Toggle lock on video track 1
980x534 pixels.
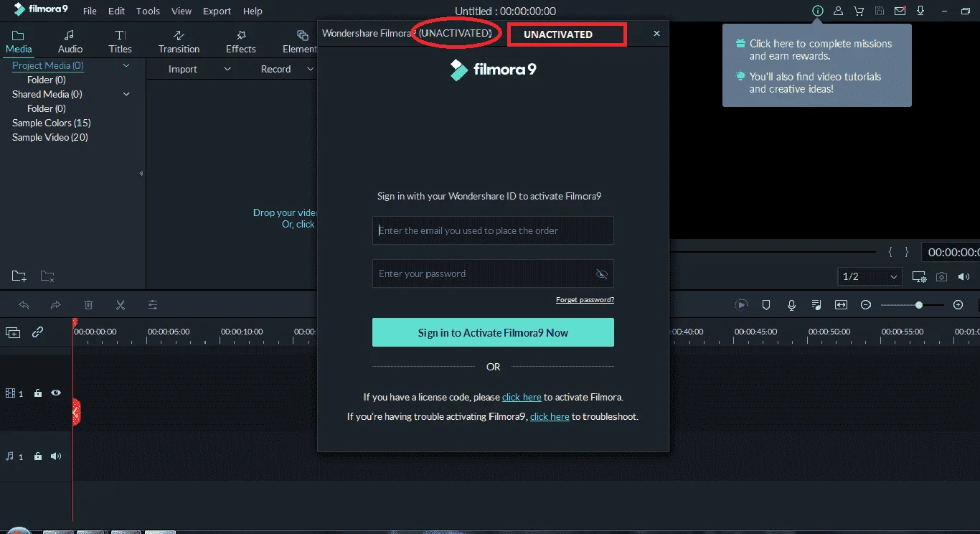coord(38,393)
